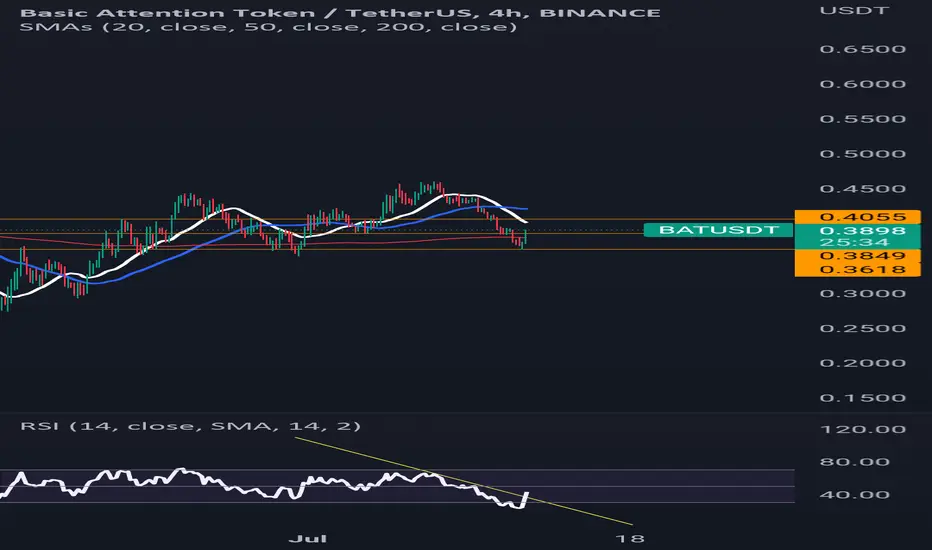Image resolution: width=932 pixels, height=550 pixels.
Task: Click the 0.4500 price axis label
Action: (x=862, y=189)
